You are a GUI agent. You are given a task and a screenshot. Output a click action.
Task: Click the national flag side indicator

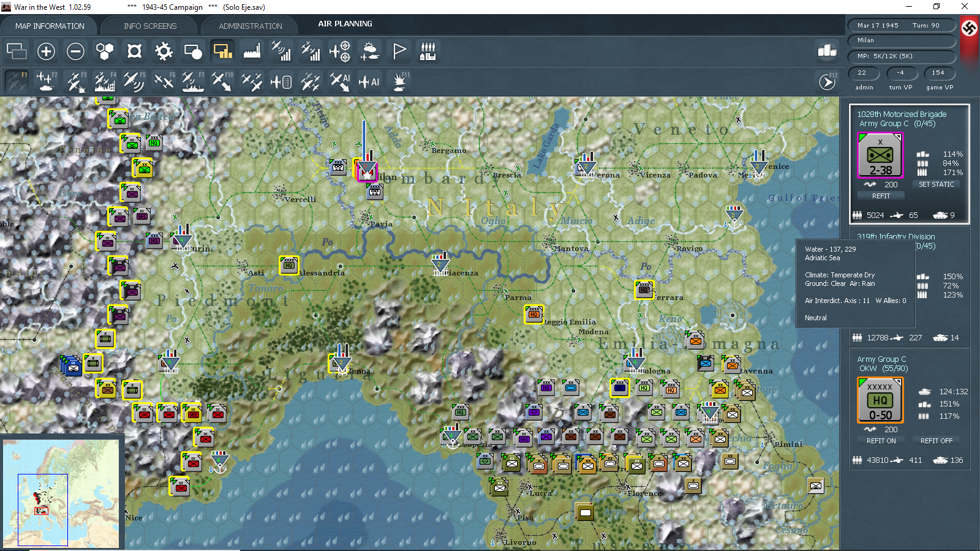pyautogui.click(x=970, y=28)
